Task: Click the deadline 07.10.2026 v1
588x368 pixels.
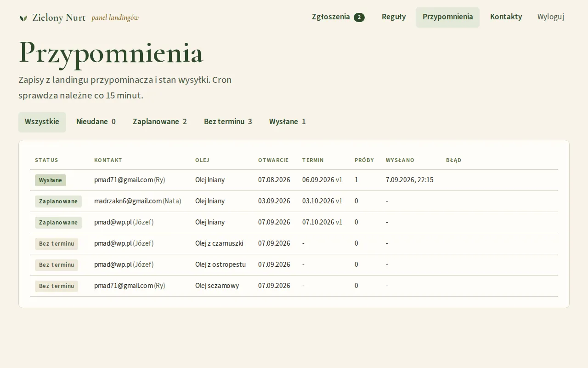Action: coord(322,222)
